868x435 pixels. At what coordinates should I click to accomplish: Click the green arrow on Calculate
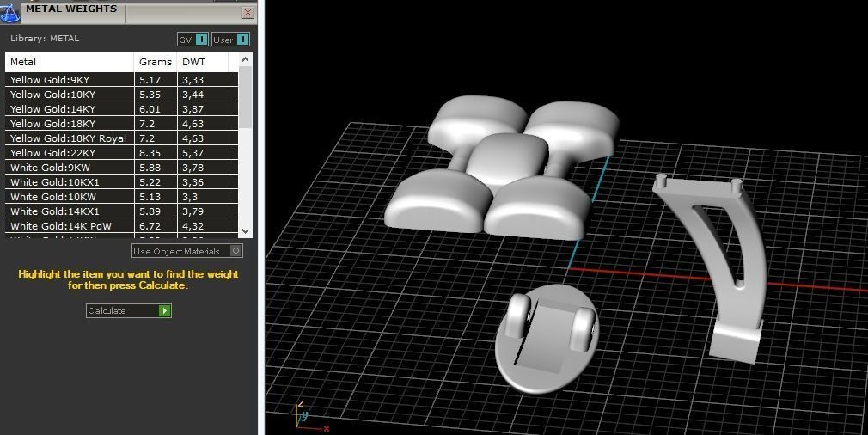point(164,310)
